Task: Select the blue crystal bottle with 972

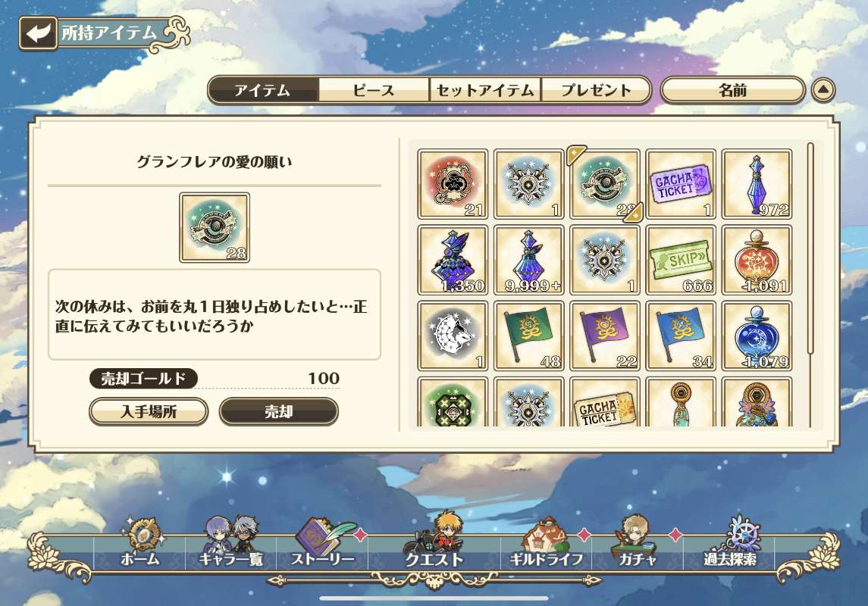Action: pos(757,184)
